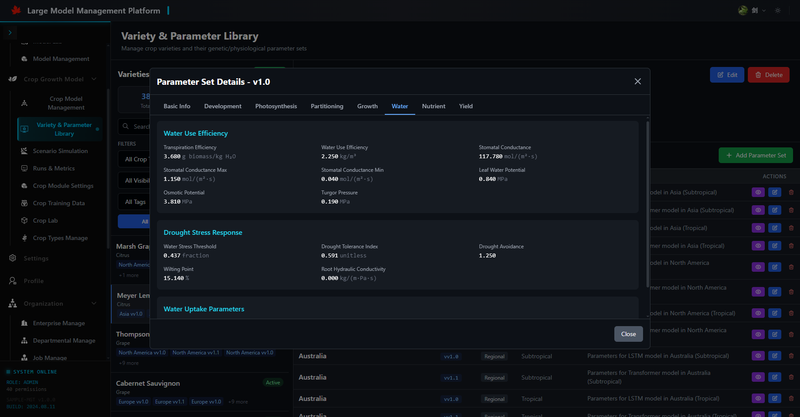The image size is (800, 417).
Task: Open the Partitioning tab
Action: (327, 106)
